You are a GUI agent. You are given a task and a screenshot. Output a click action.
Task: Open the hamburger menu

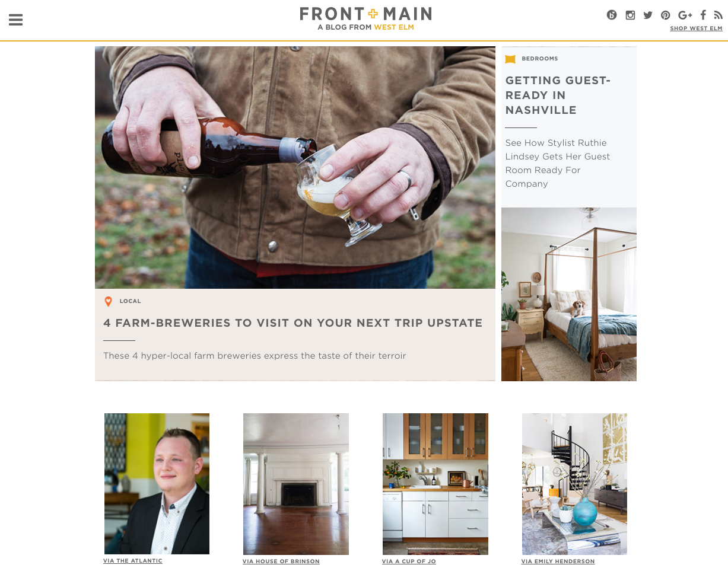15,20
